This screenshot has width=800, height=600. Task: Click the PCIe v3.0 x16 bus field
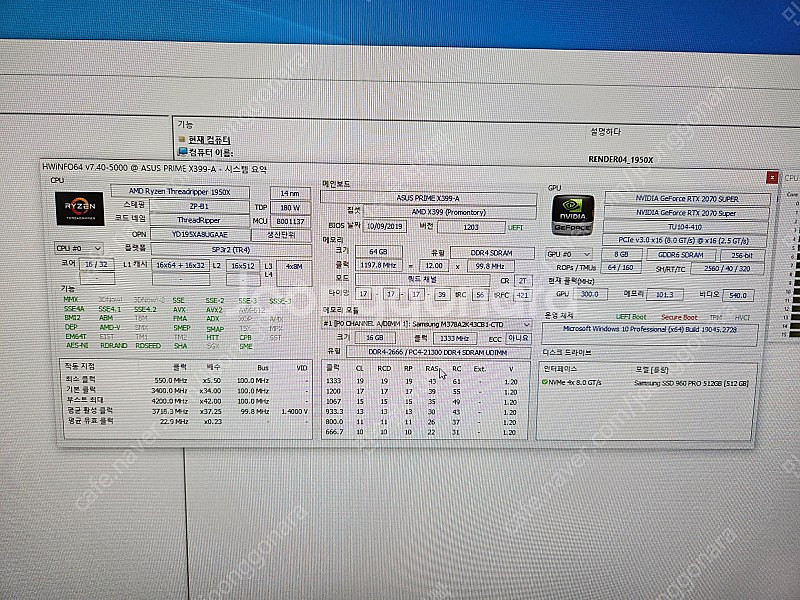point(684,240)
